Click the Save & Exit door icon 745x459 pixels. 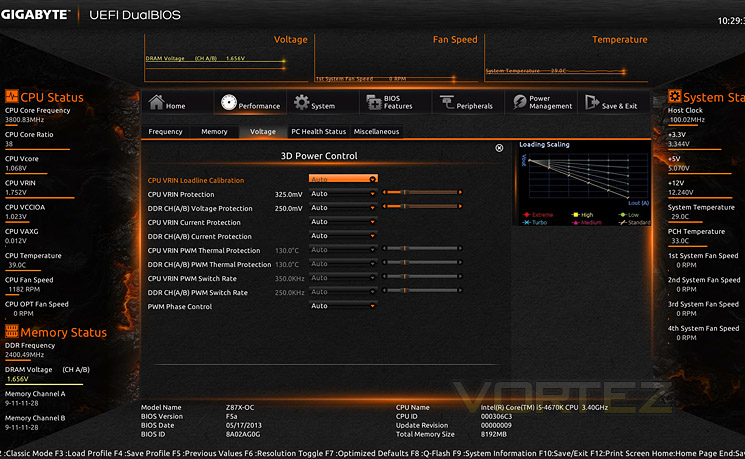[x=592, y=102]
